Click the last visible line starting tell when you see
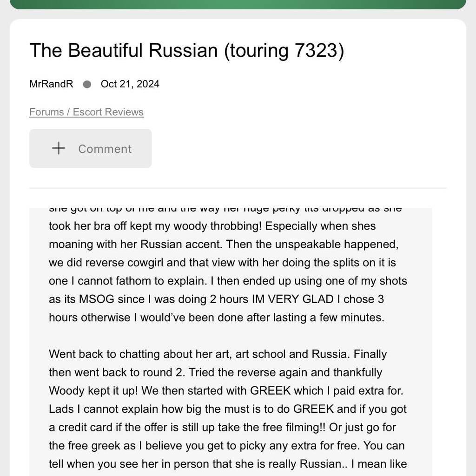476x476 pixels. pyautogui.click(x=228, y=464)
